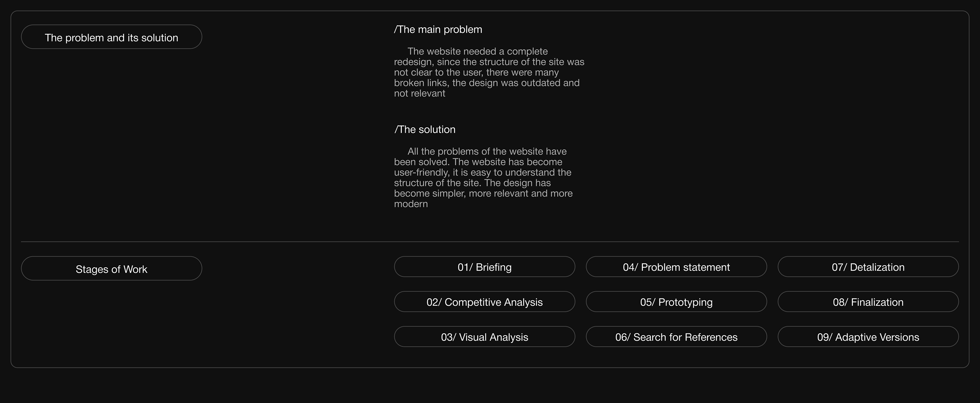The image size is (980, 403).
Task: Click 'structure of the site' in solution text
Action: (437, 183)
